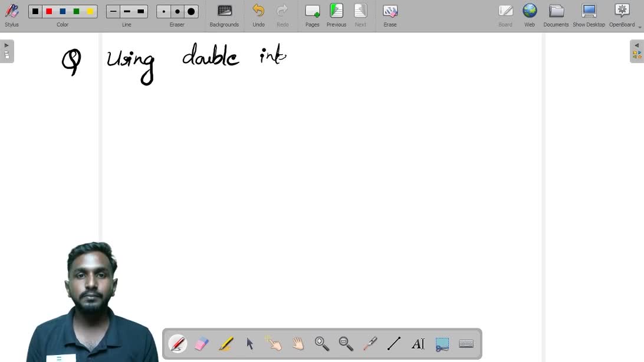Pick the red pen color swatch

[49, 11]
